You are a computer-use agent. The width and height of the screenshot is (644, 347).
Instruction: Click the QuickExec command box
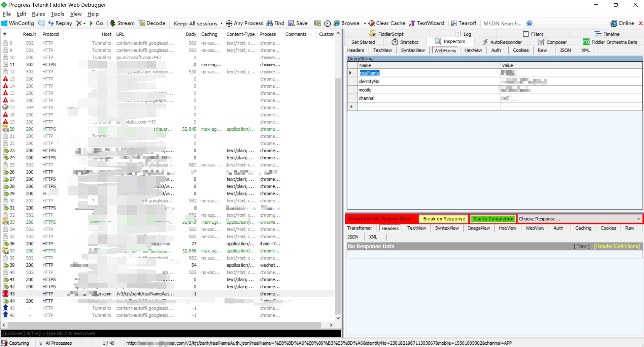171,334
